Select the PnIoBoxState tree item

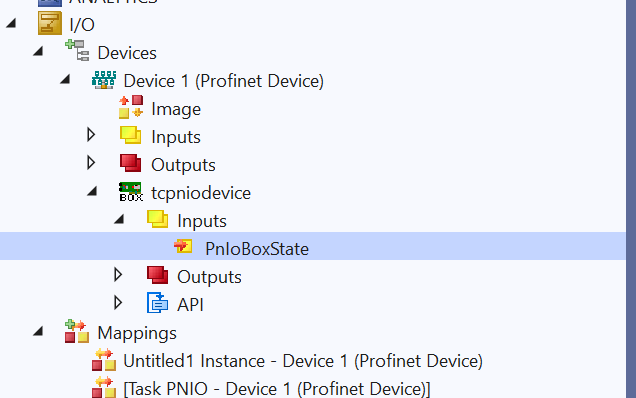tap(313, 246)
